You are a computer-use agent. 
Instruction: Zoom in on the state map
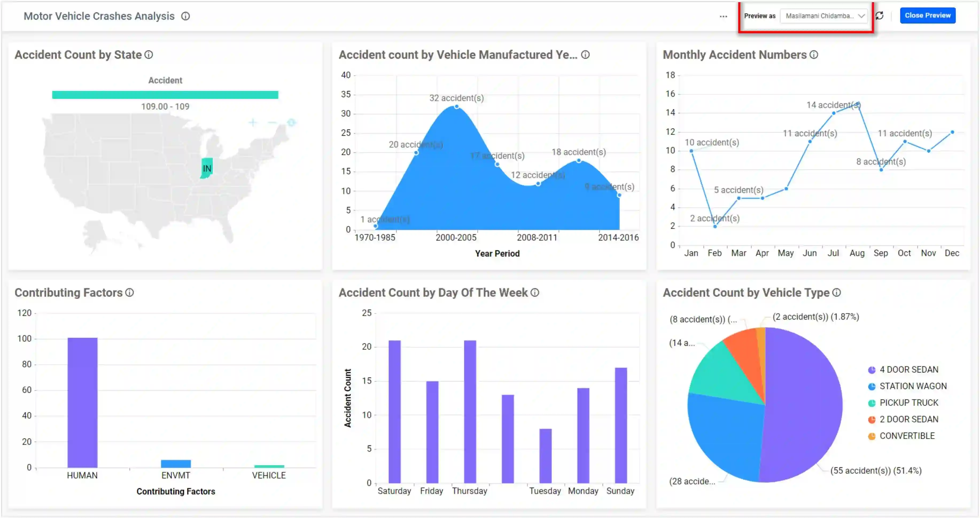point(252,123)
